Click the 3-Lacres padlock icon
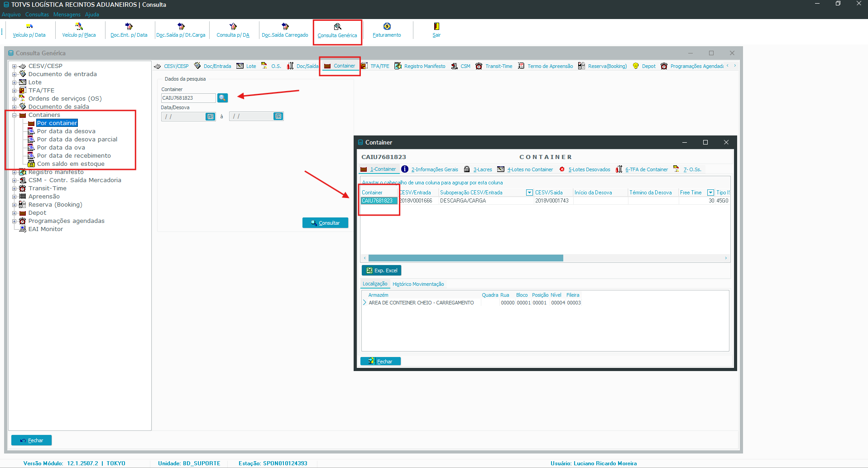The image size is (868, 468). click(x=467, y=169)
